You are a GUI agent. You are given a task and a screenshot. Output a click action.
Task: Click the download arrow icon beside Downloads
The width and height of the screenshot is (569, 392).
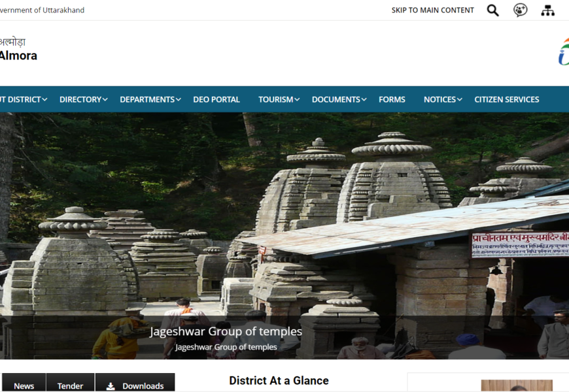(x=111, y=386)
